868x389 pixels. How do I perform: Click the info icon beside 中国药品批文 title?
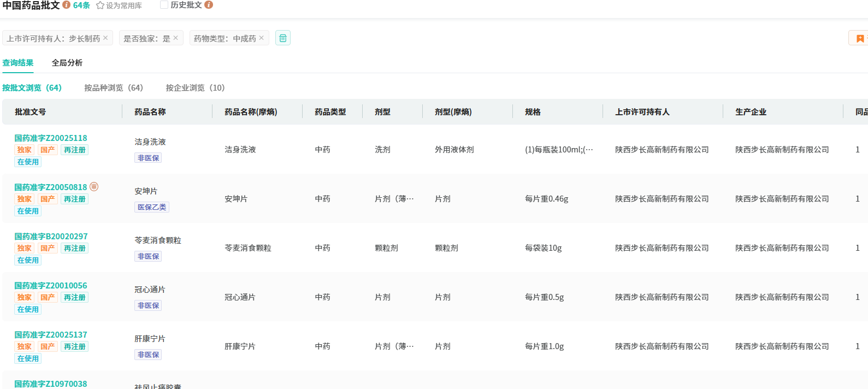(x=67, y=5)
